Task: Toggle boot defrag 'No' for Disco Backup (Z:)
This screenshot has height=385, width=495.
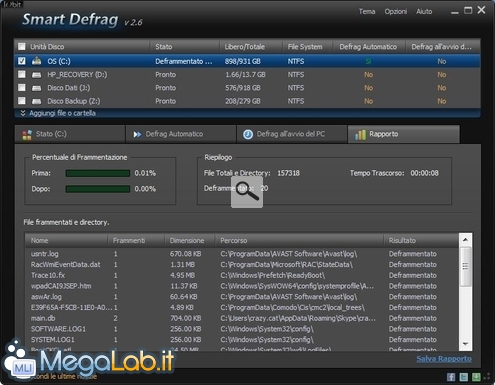Action: tap(442, 101)
